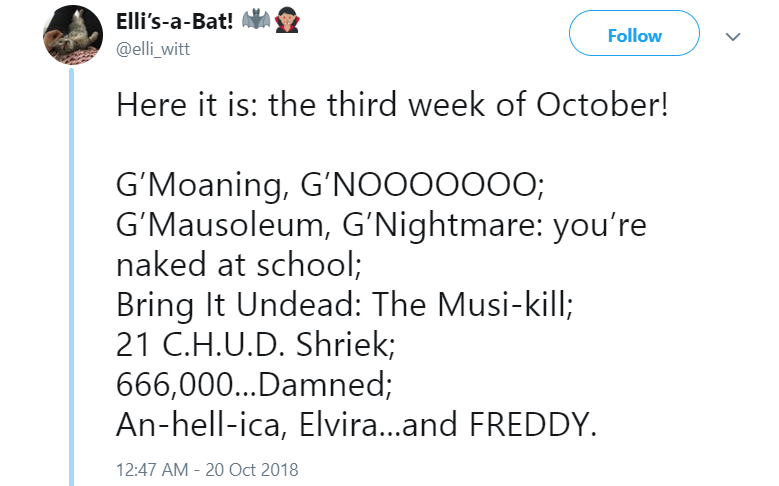Click the "21 C.H.U.D. Shriek;" line

pyautogui.click(x=256, y=345)
